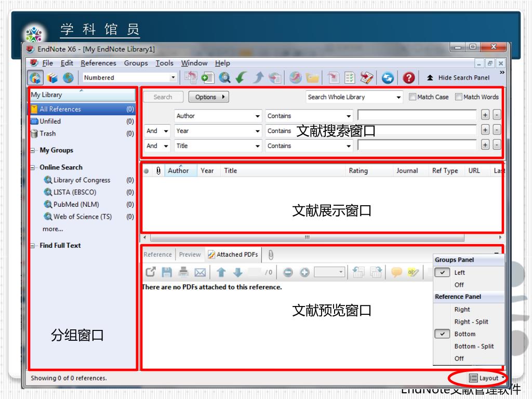Click Find Full Text toolbar icon
This screenshot has width=532, height=399.
pyautogui.click(x=275, y=78)
